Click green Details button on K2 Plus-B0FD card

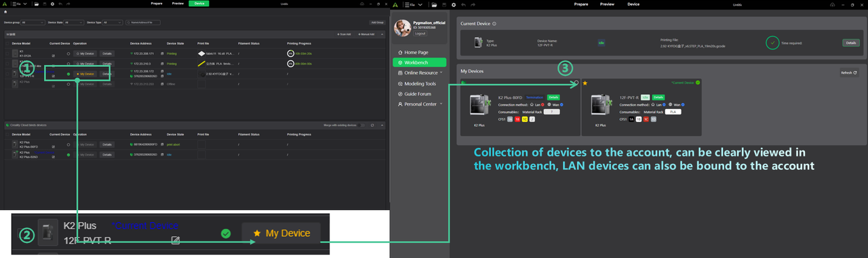pyautogui.click(x=553, y=98)
